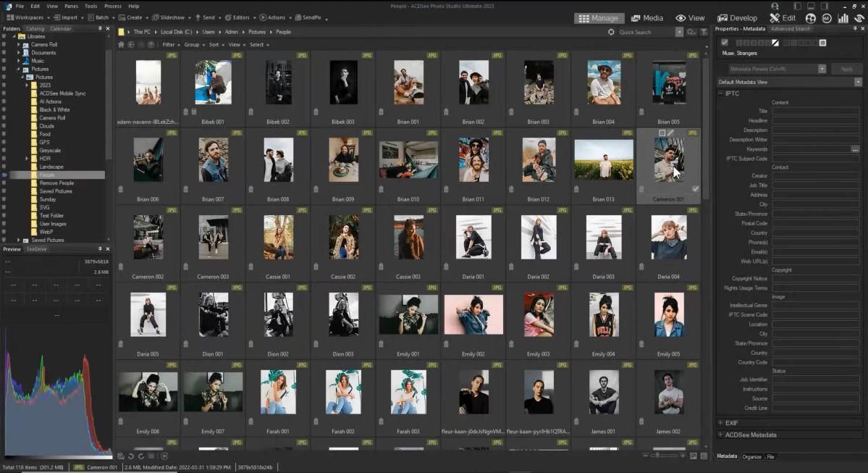This screenshot has width=868, height=473.
Task: Open the Select dropdown
Action: click(x=259, y=45)
